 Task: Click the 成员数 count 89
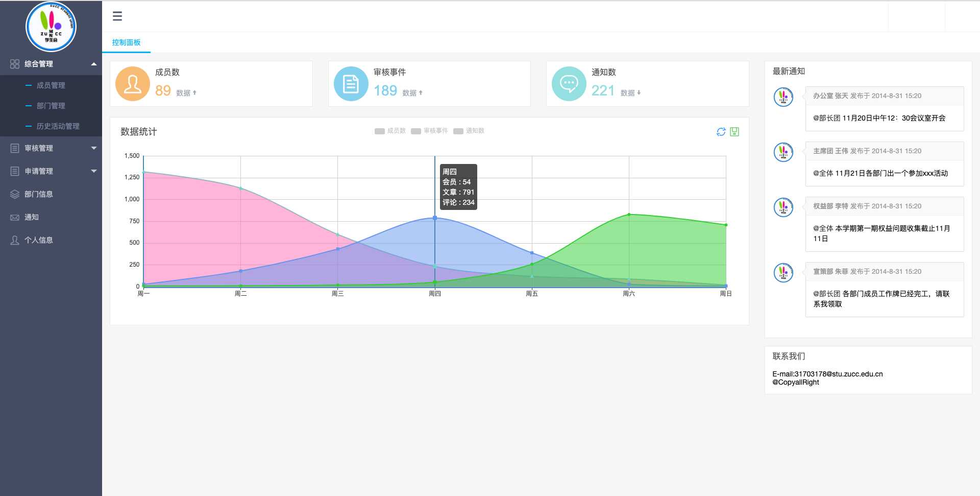pos(163,91)
